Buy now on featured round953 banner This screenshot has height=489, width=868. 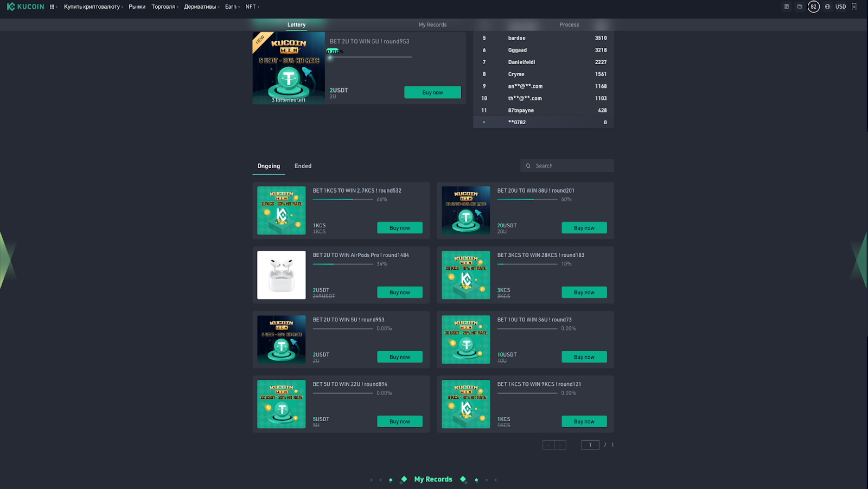coord(432,92)
